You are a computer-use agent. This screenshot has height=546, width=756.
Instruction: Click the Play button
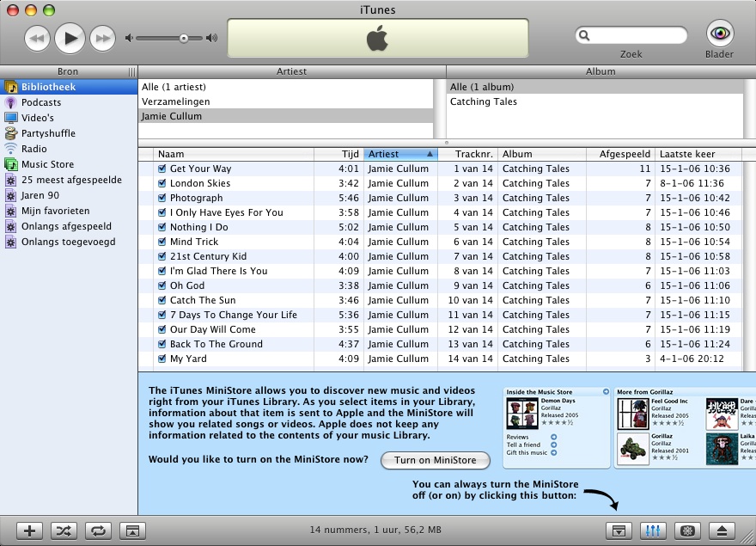[70, 38]
